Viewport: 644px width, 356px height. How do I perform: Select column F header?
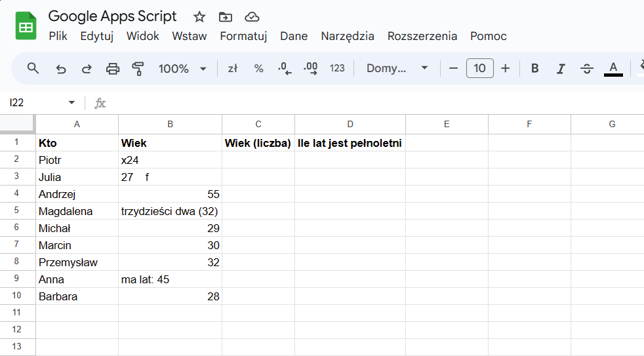coord(529,124)
